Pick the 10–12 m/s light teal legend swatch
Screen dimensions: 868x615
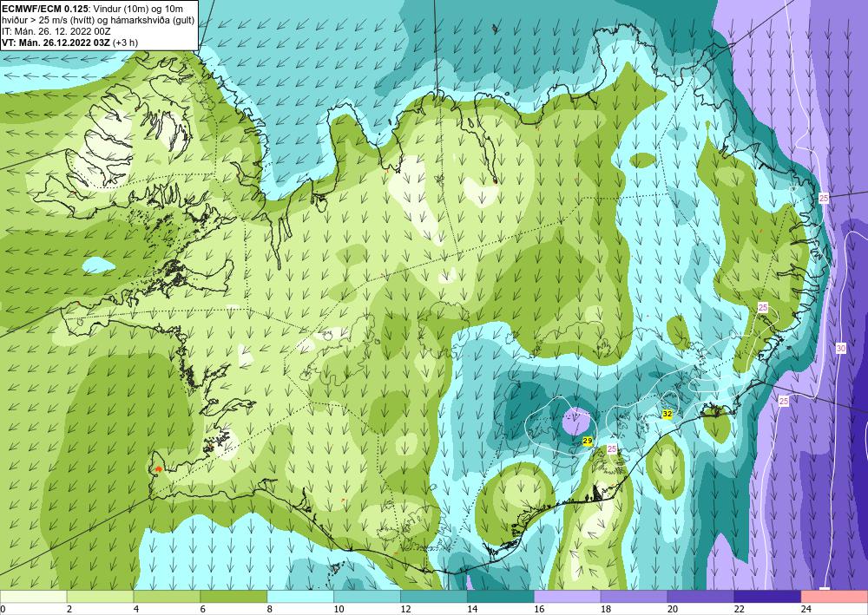click(367, 597)
